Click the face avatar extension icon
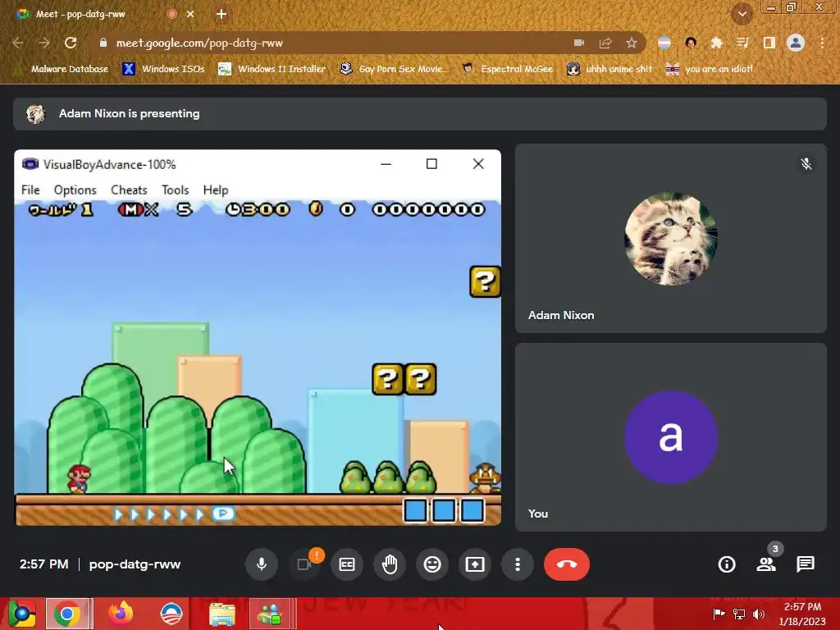The width and height of the screenshot is (840, 630). 691,43
